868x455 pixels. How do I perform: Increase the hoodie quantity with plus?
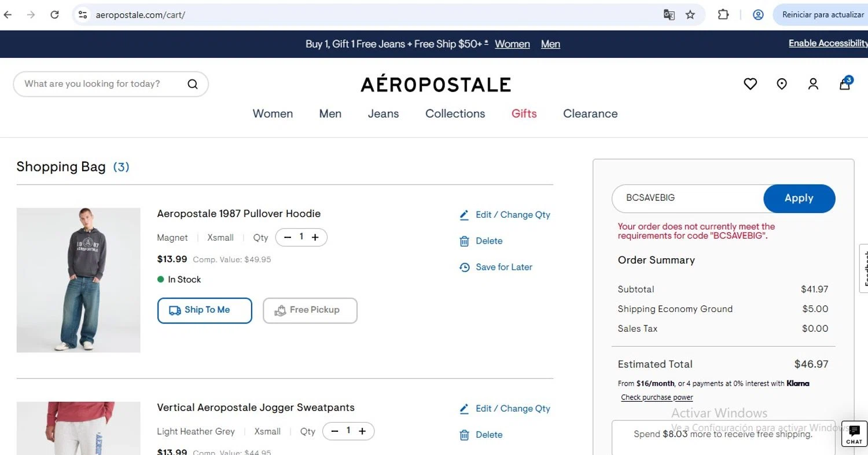tap(315, 237)
